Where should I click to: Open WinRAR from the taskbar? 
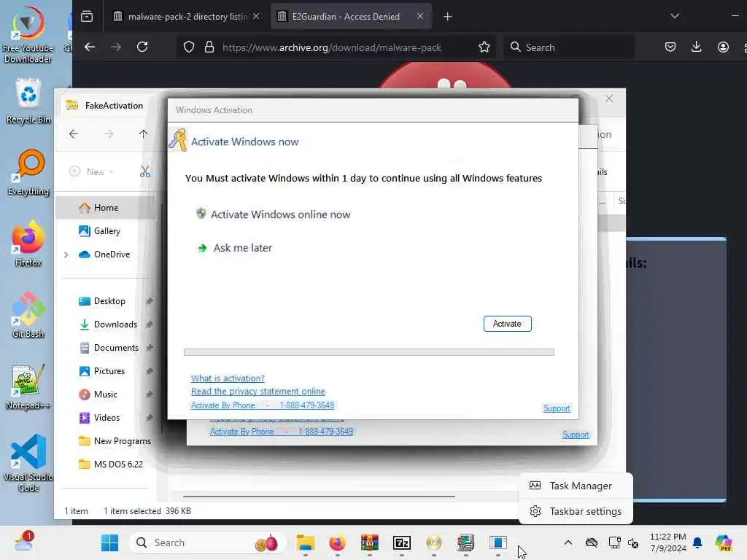click(x=369, y=542)
